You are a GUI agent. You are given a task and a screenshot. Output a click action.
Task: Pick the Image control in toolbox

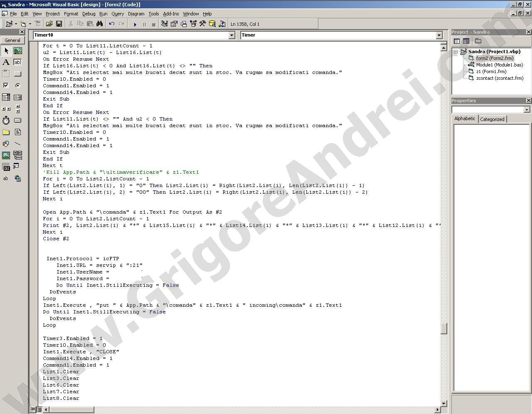[6, 155]
